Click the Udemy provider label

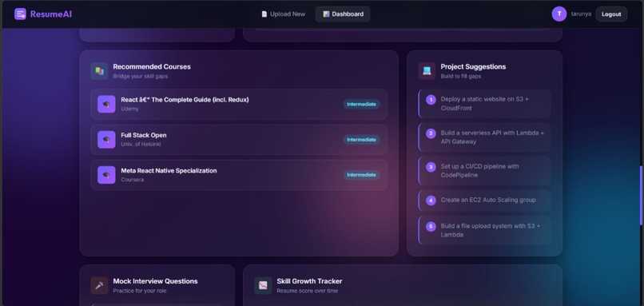click(129, 109)
